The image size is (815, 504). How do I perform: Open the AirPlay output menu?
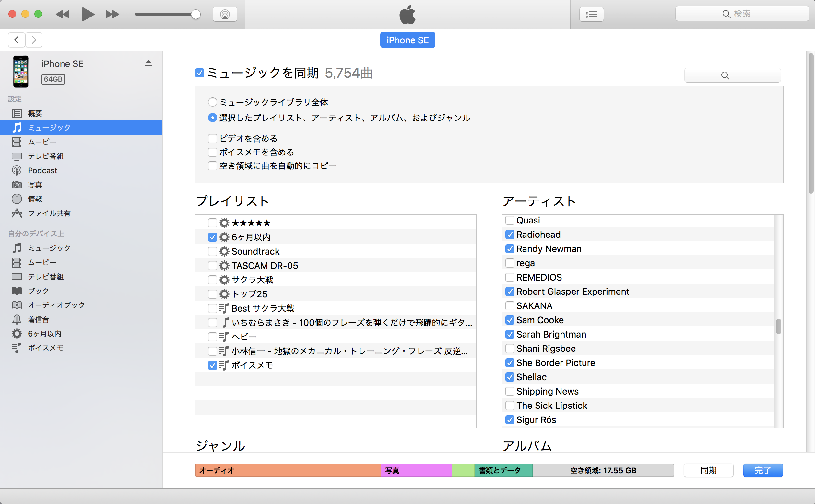[225, 14]
